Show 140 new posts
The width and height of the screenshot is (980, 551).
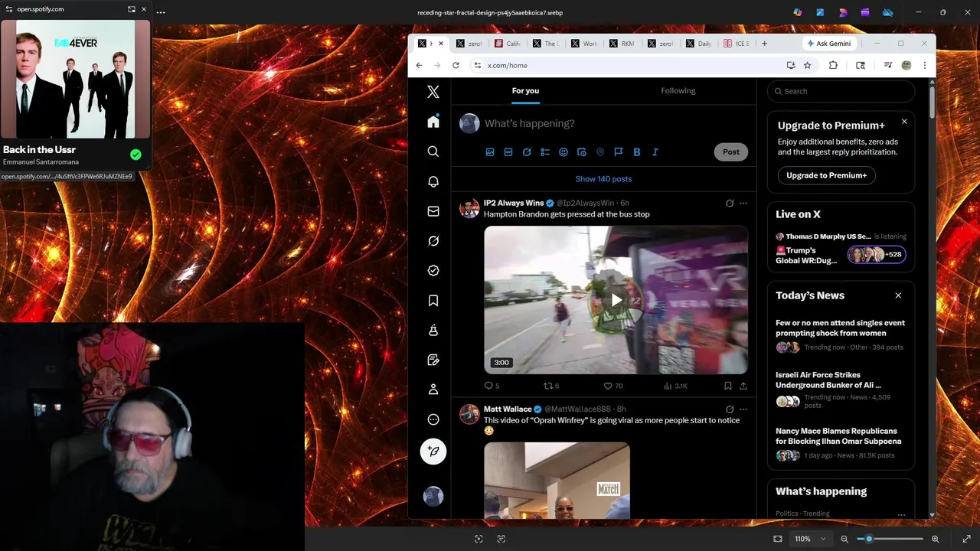(x=603, y=179)
